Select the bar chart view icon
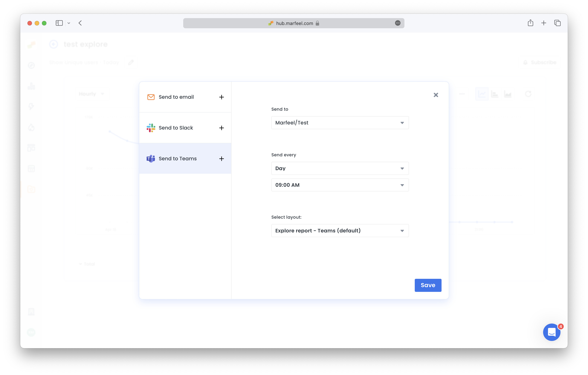Screen dimensions: 588x375 pos(495,94)
